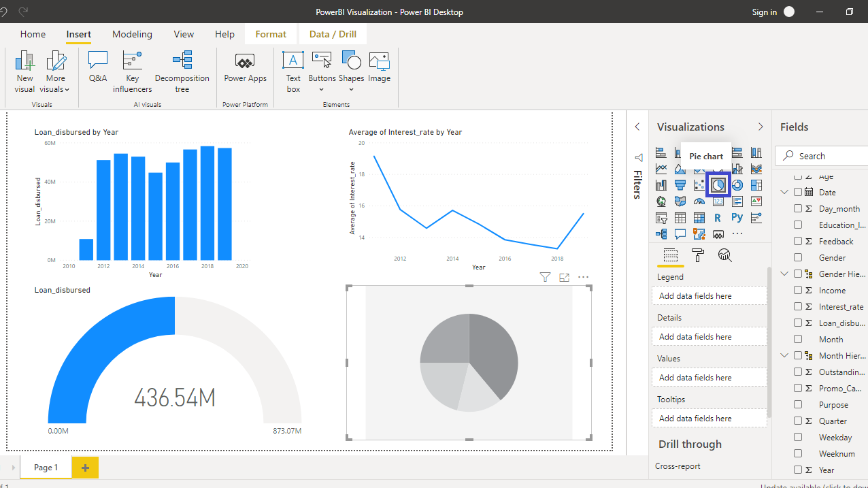Viewport: 868px width, 488px height.
Task: Select the Ribbon chart visualization icon
Action: (x=756, y=168)
